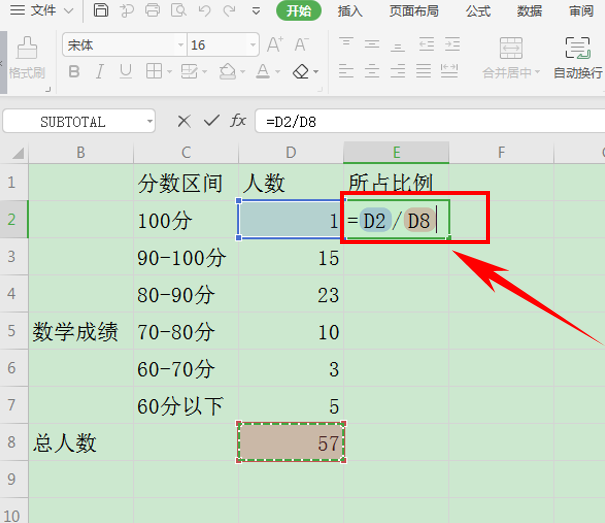Click the align right icon
This screenshot has height=523, width=605.
397,71
